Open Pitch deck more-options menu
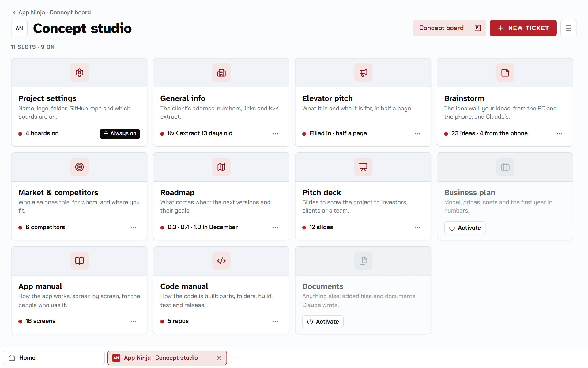 (417, 228)
